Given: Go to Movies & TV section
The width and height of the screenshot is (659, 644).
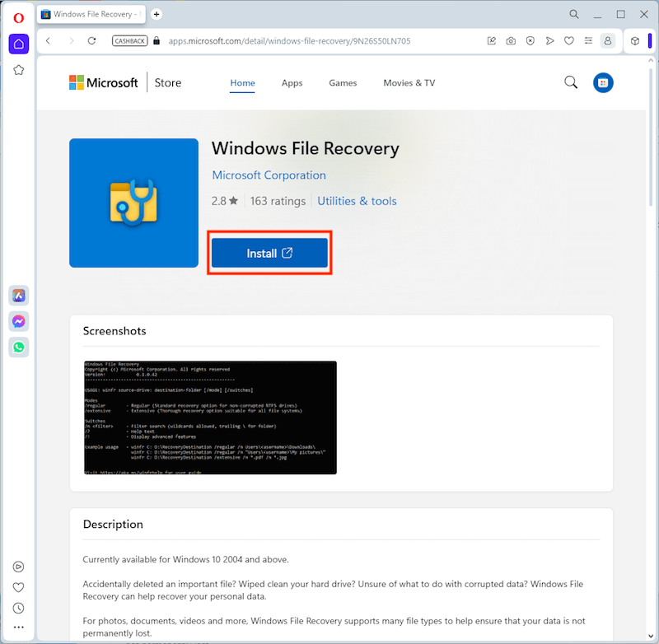Looking at the screenshot, I should [x=409, y=83].
